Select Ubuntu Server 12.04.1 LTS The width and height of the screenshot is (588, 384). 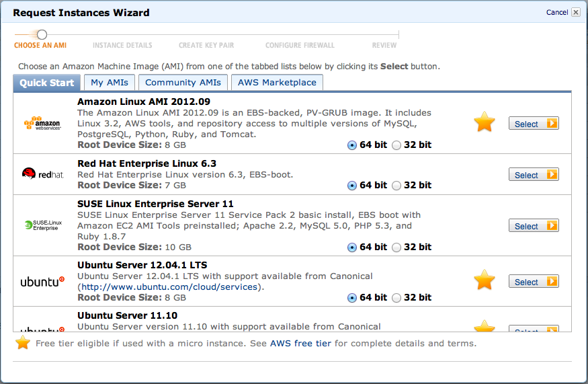point(534,282)
